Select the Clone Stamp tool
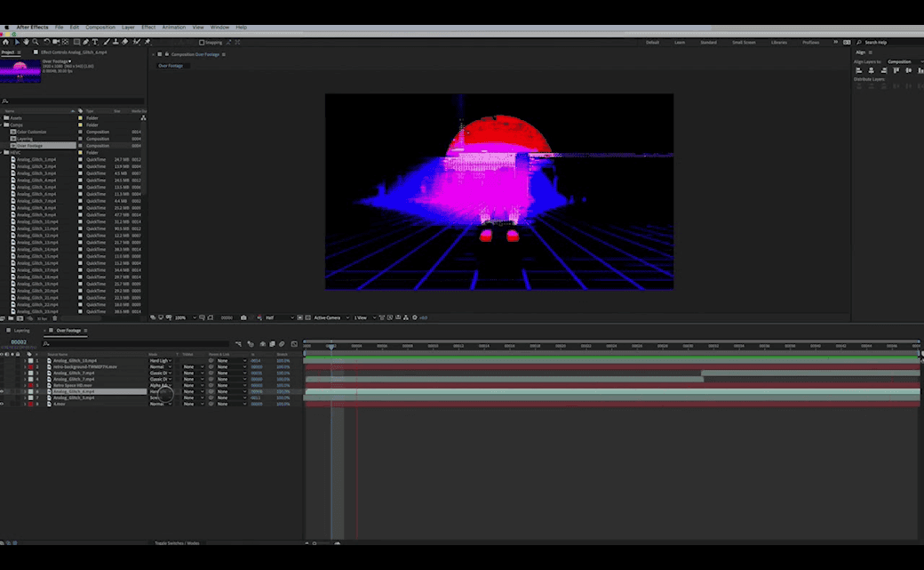Image resolution: width=924 pixels, height=570 pixels. (x=115, y=42)
